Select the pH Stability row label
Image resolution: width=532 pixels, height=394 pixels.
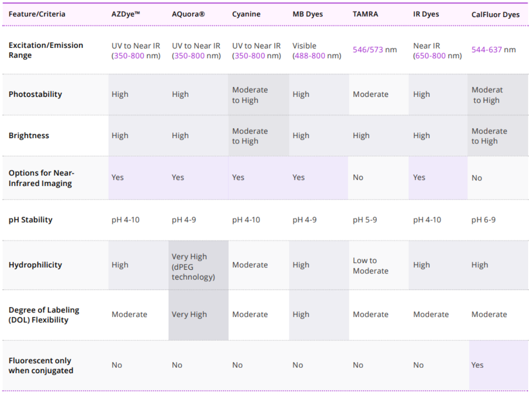pos(30,220)
